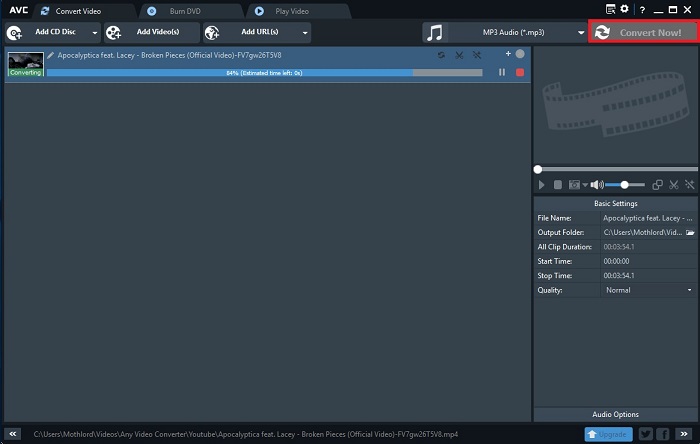Click the conversion progress bar
This screenshot has width=700, height=444.
click(264, 72)
